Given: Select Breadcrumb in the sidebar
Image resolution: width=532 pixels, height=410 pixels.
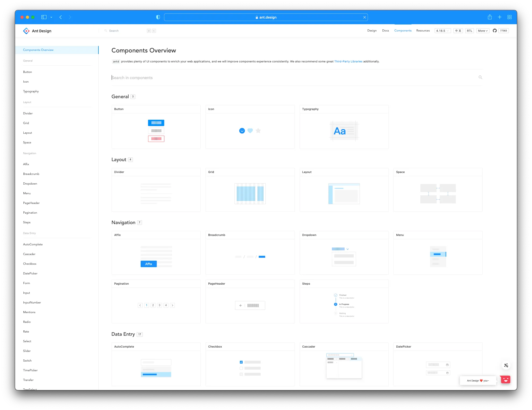Looking at the screenshot, I should (31, 174).
